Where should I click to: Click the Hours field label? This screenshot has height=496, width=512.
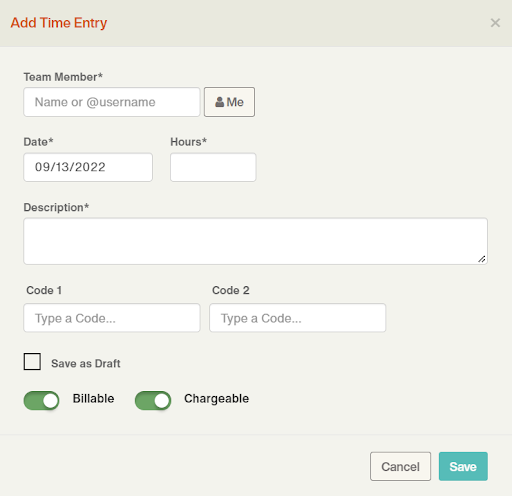[x=189, y=142]
